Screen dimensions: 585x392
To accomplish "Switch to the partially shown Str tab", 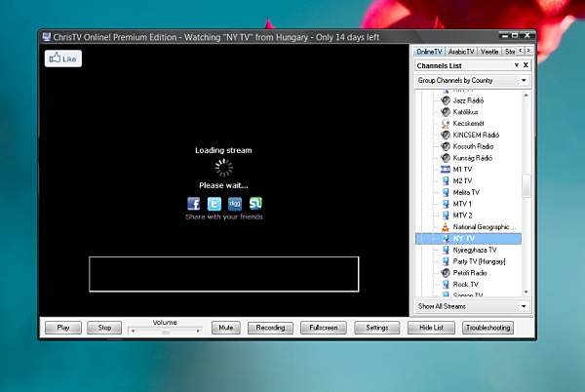I will point(510,52).
